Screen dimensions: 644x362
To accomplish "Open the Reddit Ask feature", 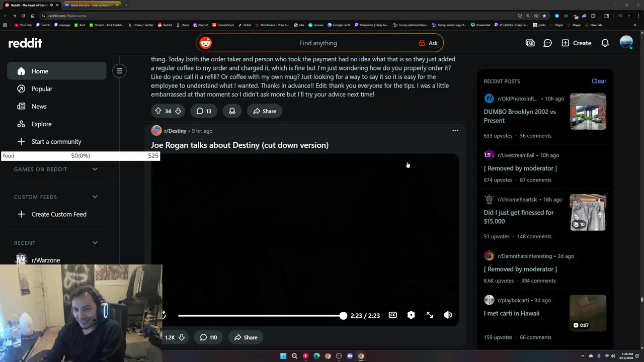I will click(x=428, y=43).
